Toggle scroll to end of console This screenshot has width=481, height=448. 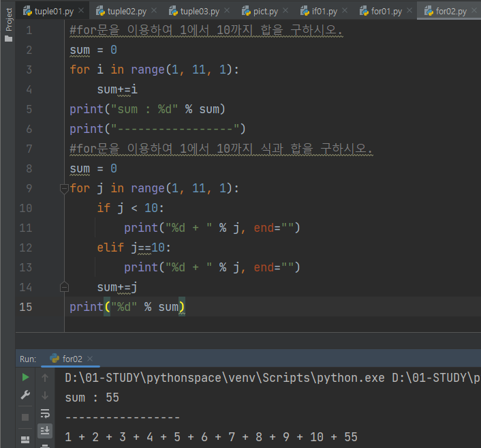pyautogui.click(x=45, y=431)
